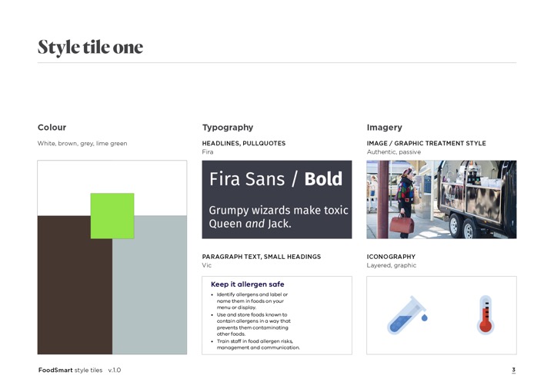Click the 'ICONOGRAPHY' label
The height and width of the screenshot is (392, 554).
(391, 257)
